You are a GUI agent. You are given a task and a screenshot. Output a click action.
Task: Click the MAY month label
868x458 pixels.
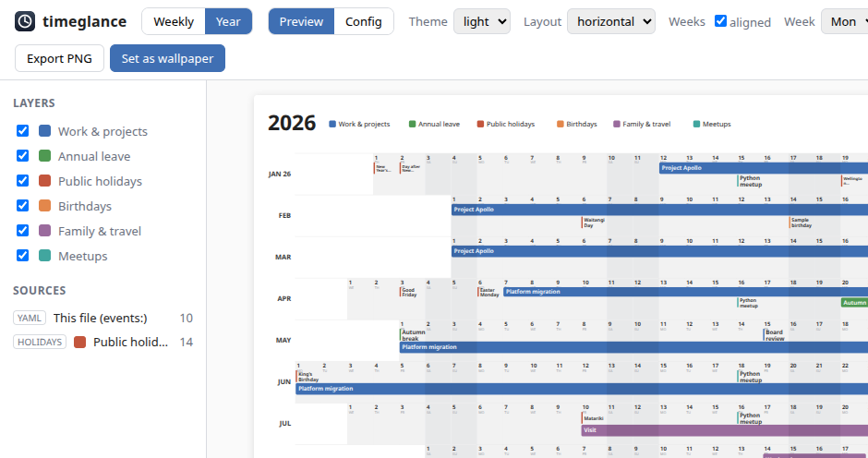(x=283, y=340)
